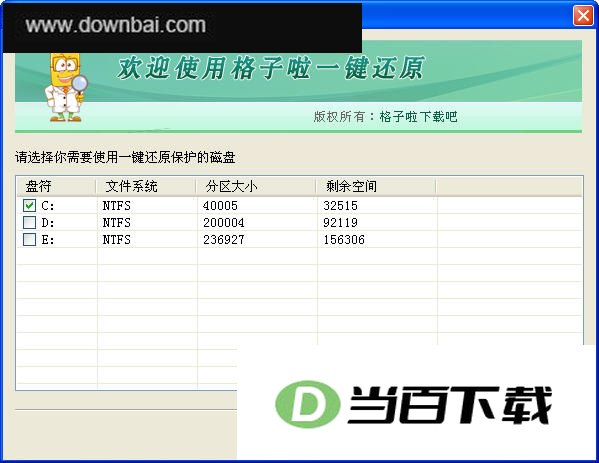Click partition size value 236927
The image size is (599, 463).
click(x=223, y=240)
